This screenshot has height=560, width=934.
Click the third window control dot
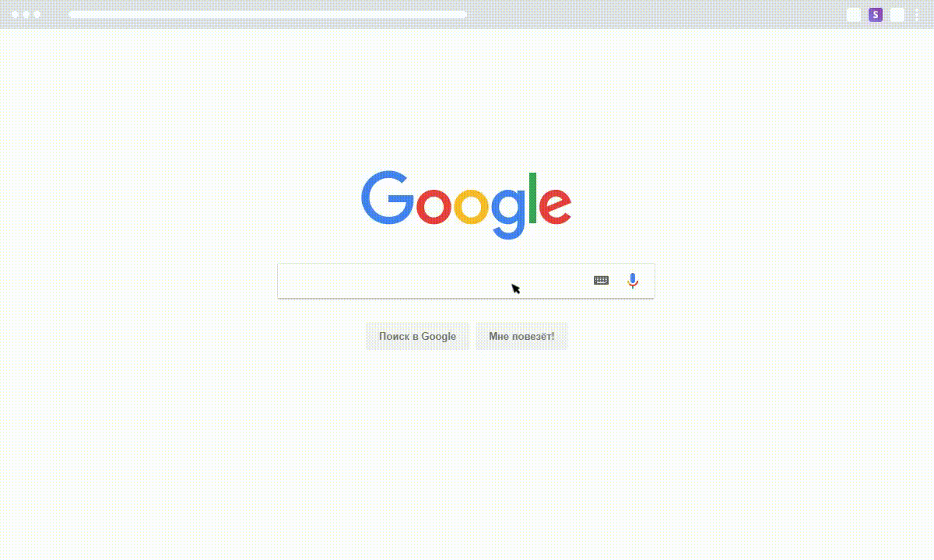point(37,15)
